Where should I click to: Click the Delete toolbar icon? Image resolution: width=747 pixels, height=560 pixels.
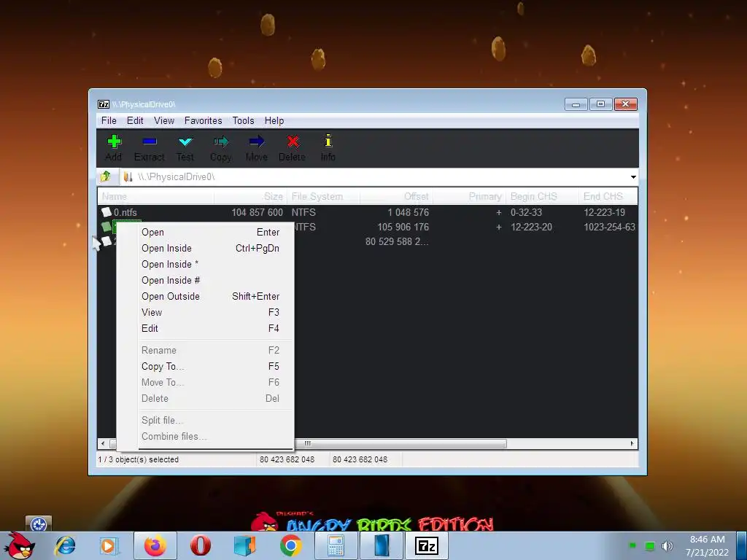[292, 147]
